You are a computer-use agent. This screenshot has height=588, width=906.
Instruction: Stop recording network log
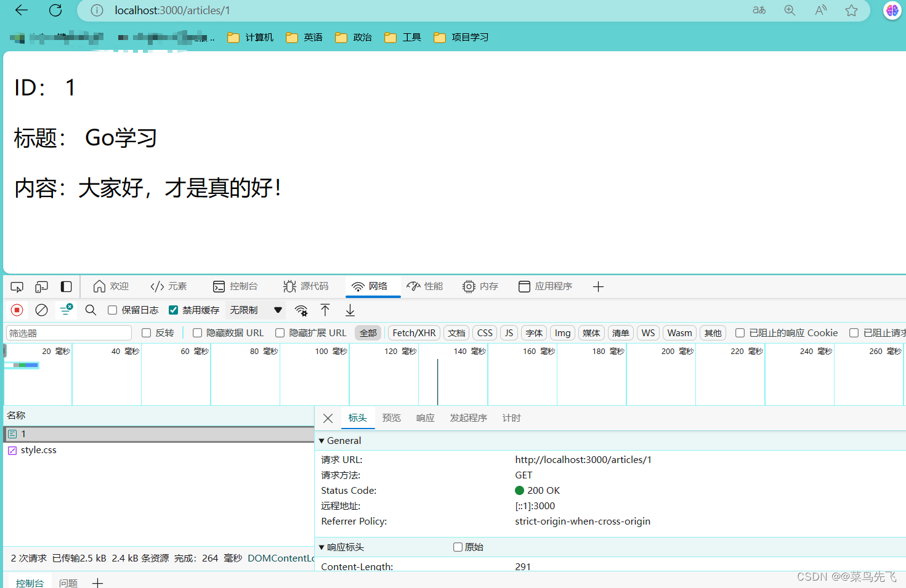[17, 310]
